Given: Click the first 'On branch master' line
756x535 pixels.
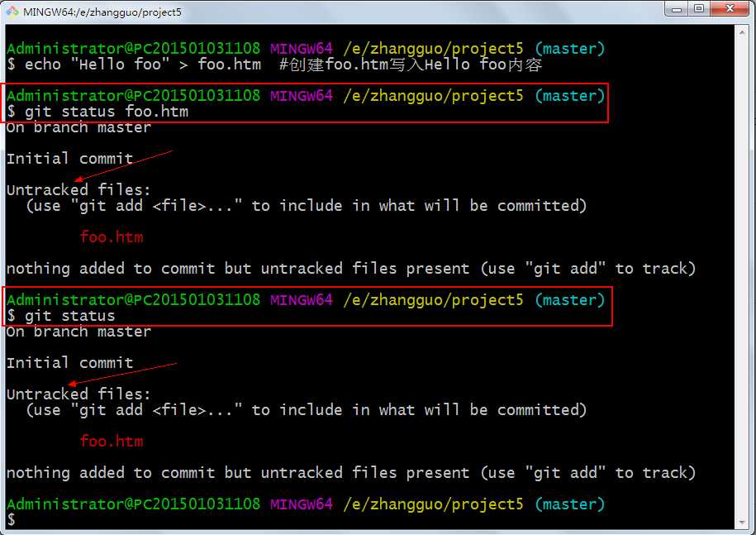Looking at the screenshot, I should click(78, 127).
